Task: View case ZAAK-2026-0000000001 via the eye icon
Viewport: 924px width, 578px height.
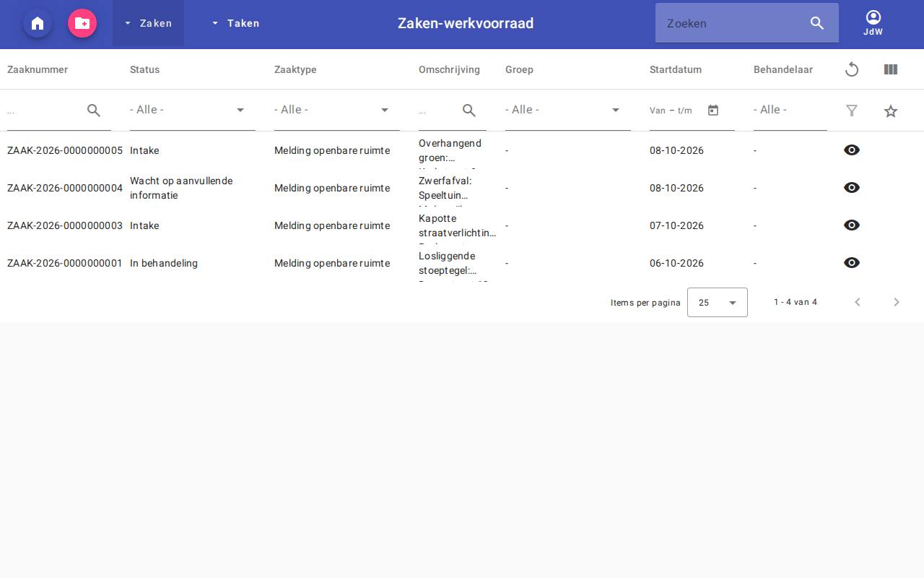Action: [x=852, y=263]
